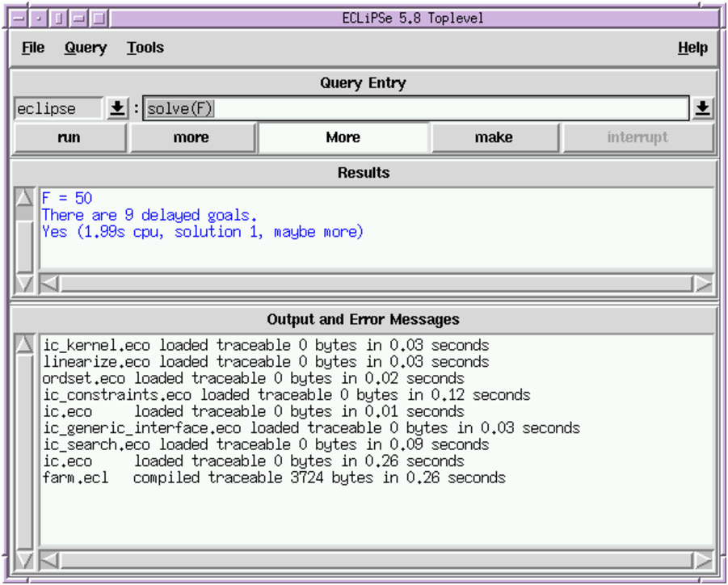Click Results panel scroll-up arrow
Screen dimensions: 728x585
(x=26, y=198)
